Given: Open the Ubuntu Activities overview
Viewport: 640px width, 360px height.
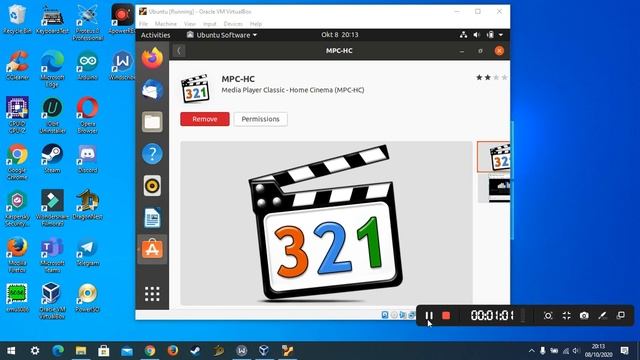Looking at the screenshot, I should click(156, 35).
